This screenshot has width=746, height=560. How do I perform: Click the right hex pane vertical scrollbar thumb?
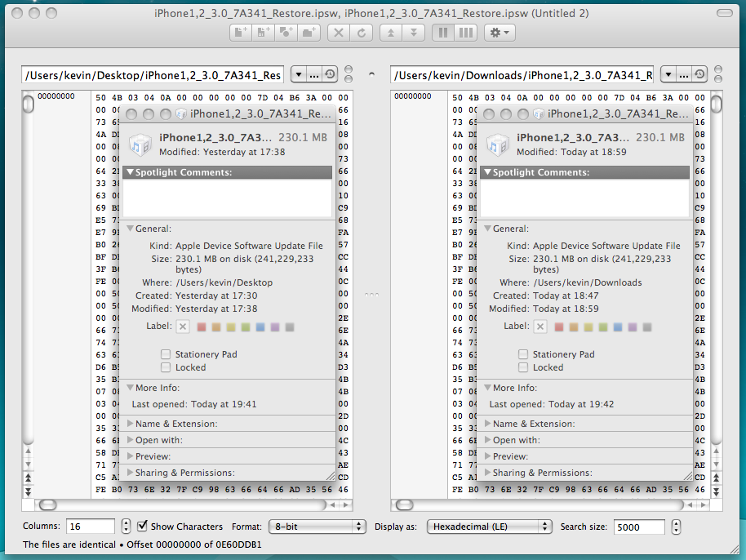pos(716,104)
